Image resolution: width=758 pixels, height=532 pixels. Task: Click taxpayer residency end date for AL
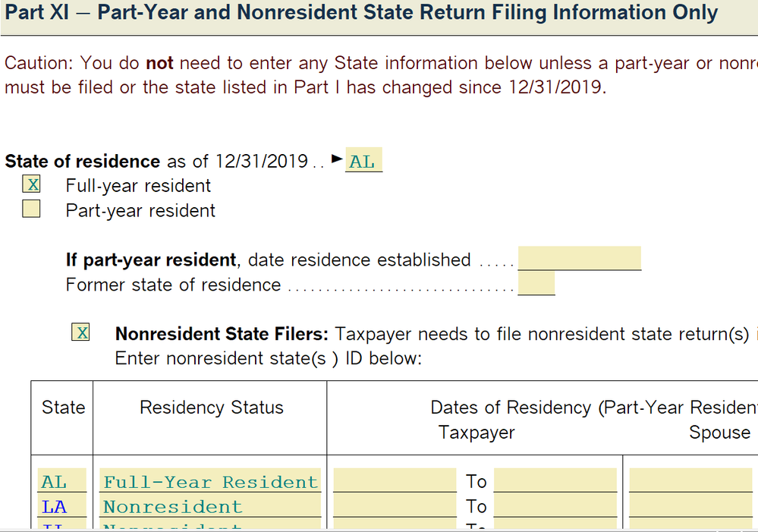tap(555, 481)
